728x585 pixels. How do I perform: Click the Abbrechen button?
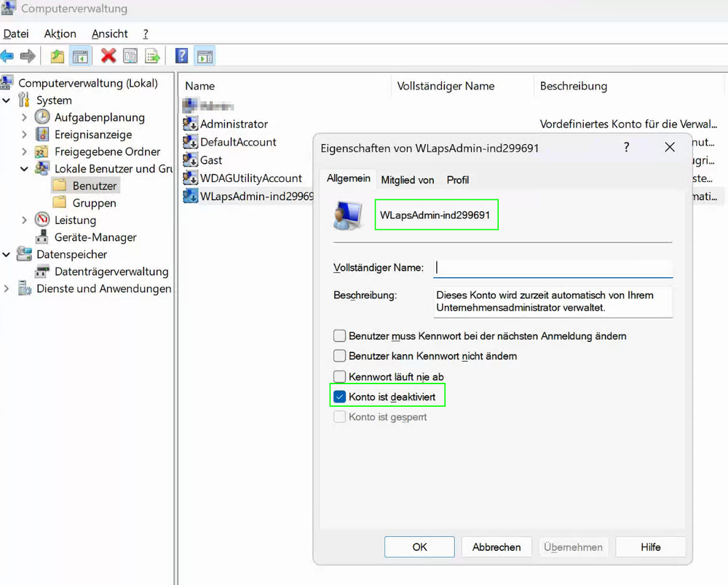[x=496, y=546]
